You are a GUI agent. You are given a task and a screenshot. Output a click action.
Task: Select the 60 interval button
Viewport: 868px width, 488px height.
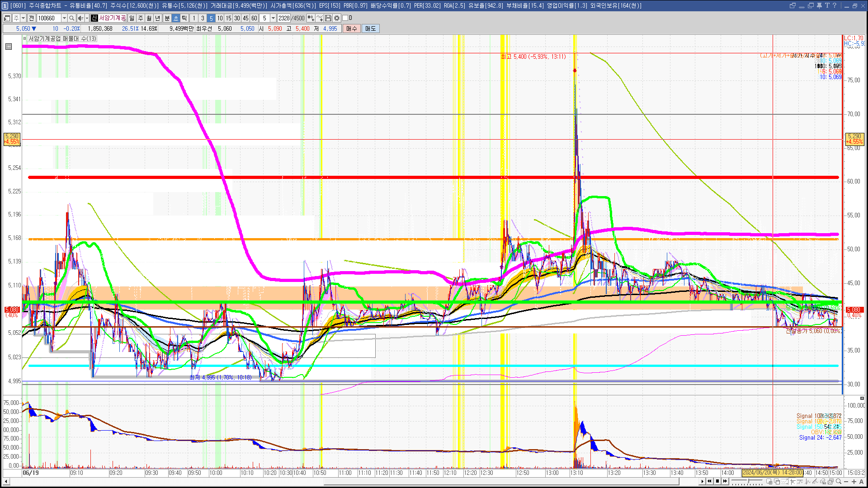[254, 18]
